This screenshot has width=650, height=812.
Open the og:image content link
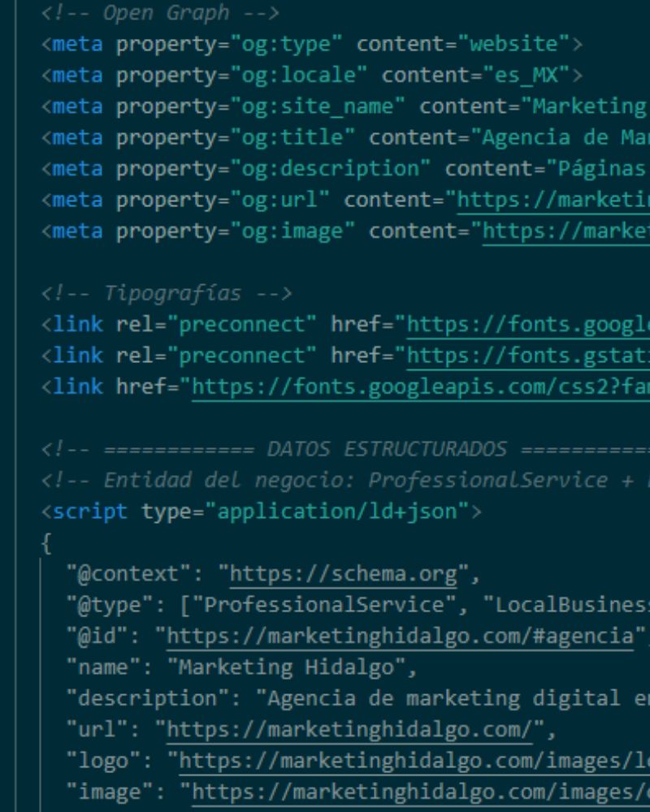(566, 231)
